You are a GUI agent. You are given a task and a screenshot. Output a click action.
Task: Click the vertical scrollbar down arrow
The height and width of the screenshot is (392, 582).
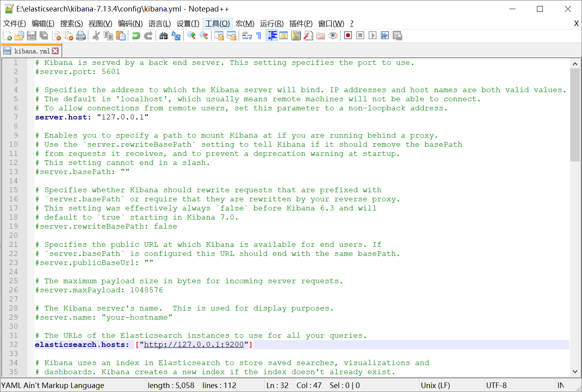[575, 371]
